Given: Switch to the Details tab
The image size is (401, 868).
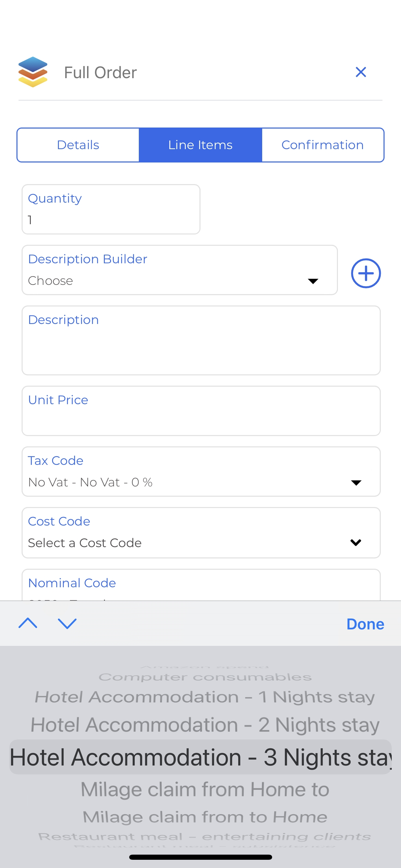Looking at the screenshot, I should click(x=78, y=145).
